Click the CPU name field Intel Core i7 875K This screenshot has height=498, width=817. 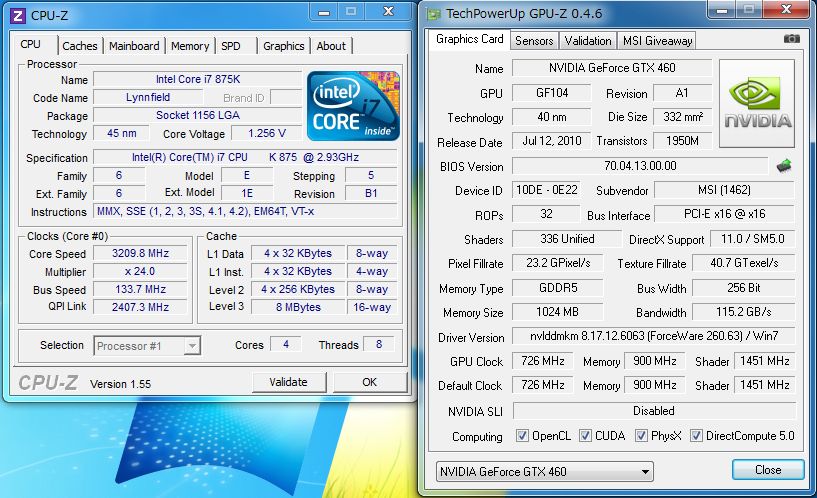point(197,79)
